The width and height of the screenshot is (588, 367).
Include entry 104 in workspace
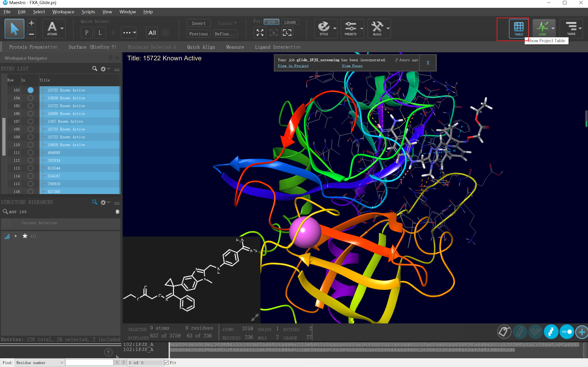(x=30, y=98)
